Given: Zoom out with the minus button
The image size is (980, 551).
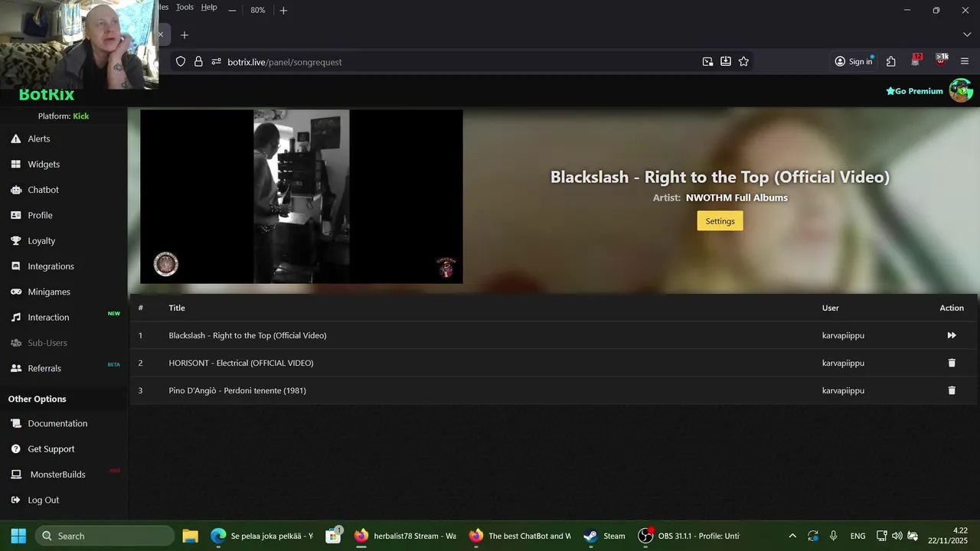Looking at the screenshot, I should (x=232, y=10).
